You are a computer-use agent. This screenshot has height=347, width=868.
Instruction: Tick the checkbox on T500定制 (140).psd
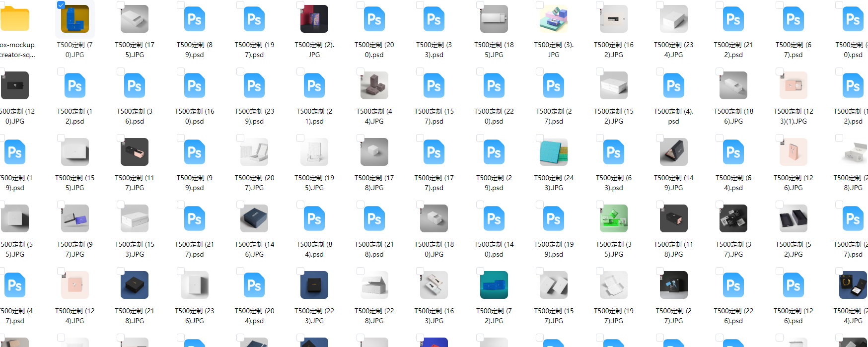[x=480, y=205]
